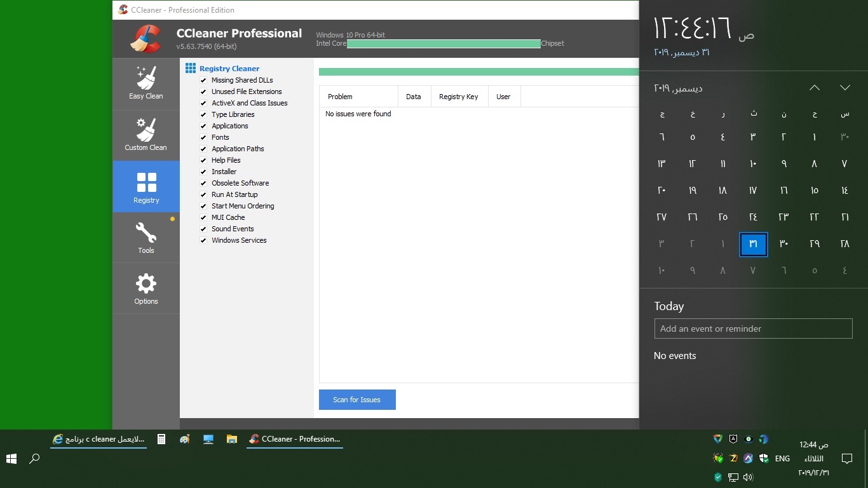Image resolution: width=868 pixels, height=488 pixels.
Task: Click the tri-color shield tray icon
Action: coord(718,439)
